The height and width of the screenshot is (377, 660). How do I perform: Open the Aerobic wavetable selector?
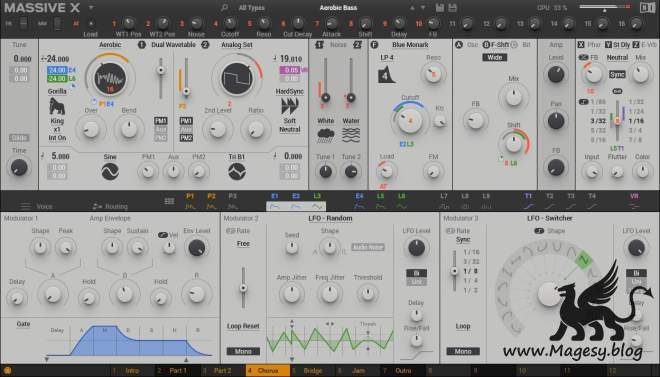pyautogui.click(x=110, y=45)
